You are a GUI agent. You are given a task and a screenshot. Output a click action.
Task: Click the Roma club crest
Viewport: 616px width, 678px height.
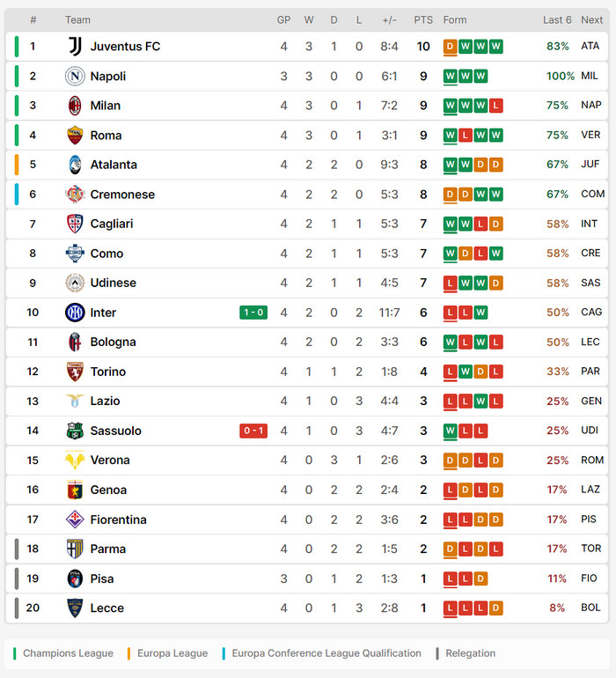tap(75, 136)
